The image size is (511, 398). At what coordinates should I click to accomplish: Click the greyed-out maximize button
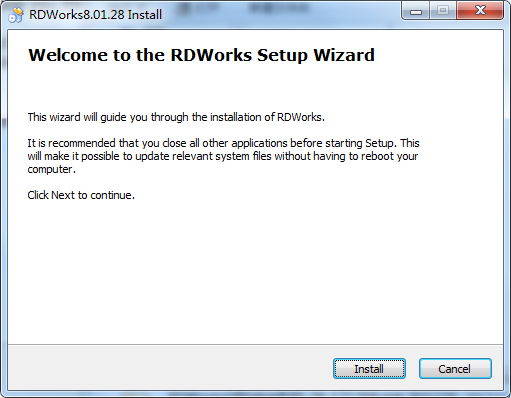[443, 11]
